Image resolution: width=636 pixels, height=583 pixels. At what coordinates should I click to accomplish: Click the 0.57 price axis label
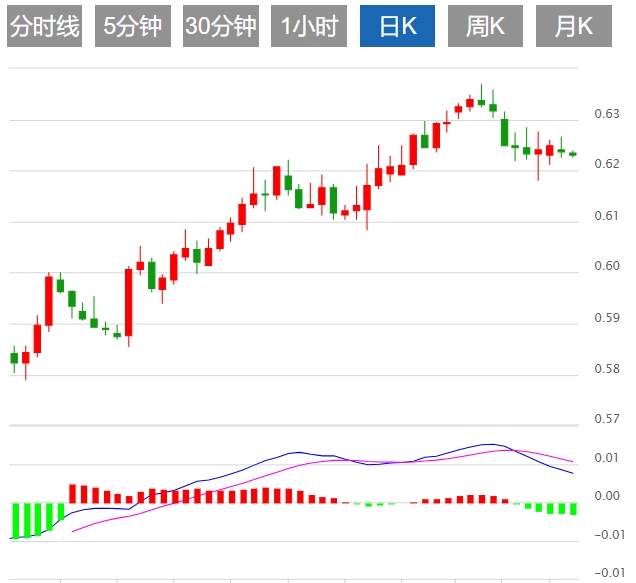coord(607,419)
